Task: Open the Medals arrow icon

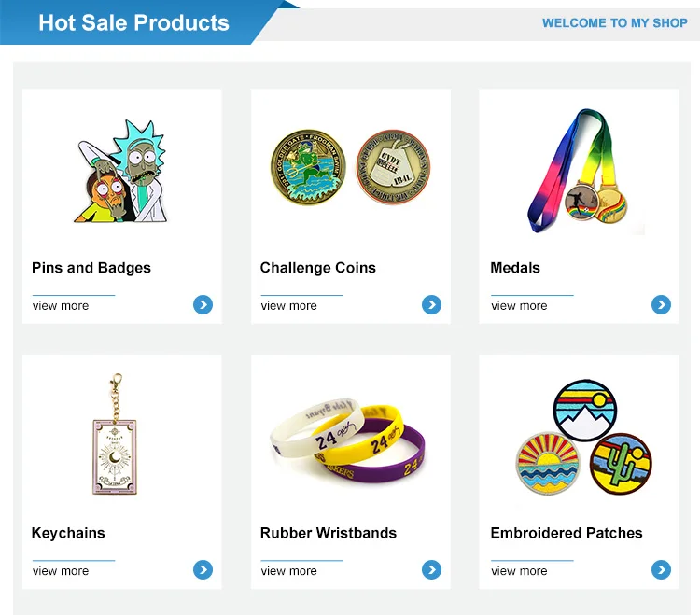Action: [x=661, y=305]
